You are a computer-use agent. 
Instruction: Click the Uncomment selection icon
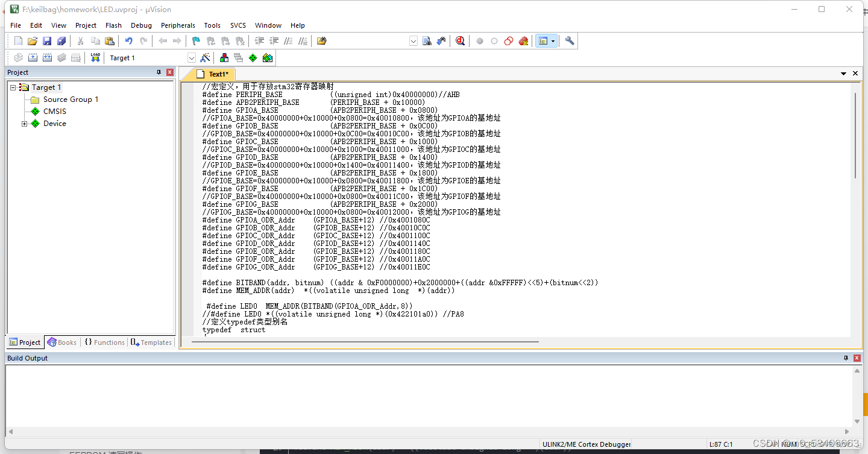pos(303,41)
